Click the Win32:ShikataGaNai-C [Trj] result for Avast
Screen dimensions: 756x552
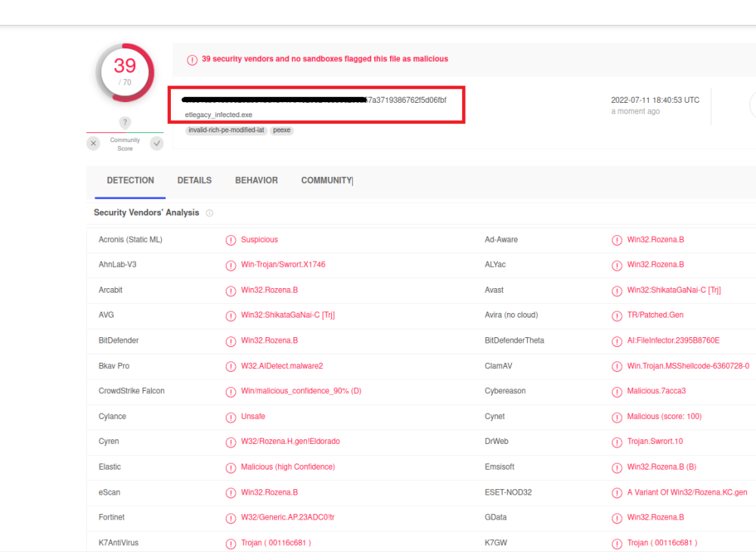click(x=674, y=290)
